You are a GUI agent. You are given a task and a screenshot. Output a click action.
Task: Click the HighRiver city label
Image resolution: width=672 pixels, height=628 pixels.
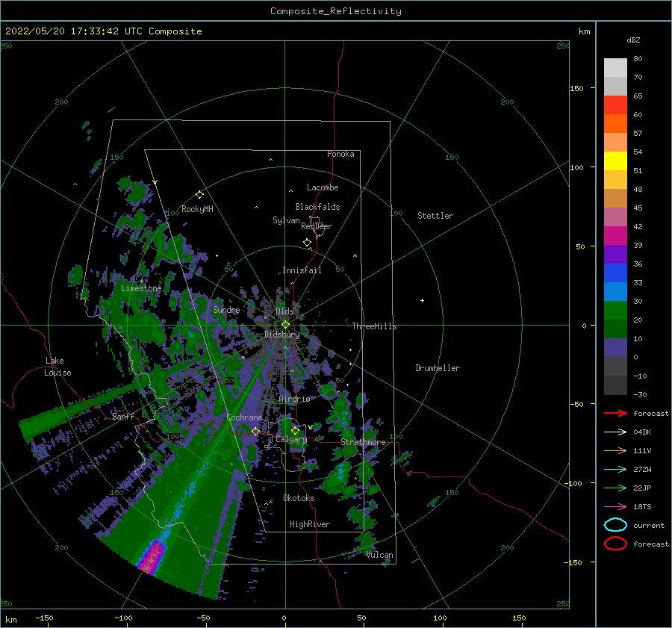click(309, 524)
